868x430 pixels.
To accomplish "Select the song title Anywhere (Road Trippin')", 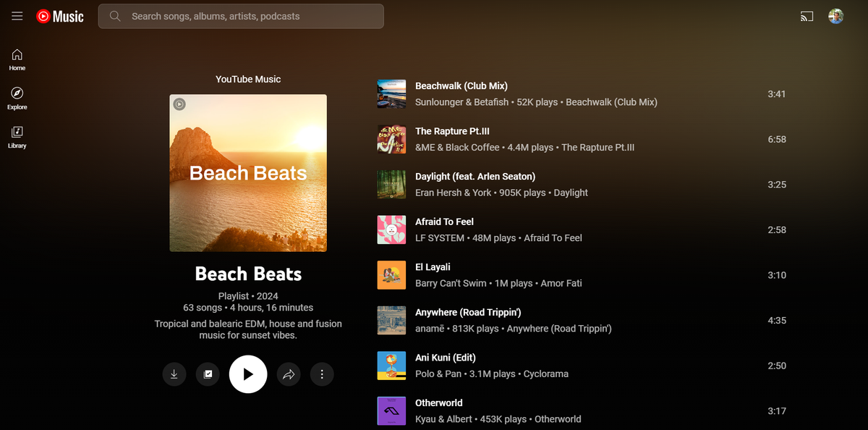I will coord(468,313).
